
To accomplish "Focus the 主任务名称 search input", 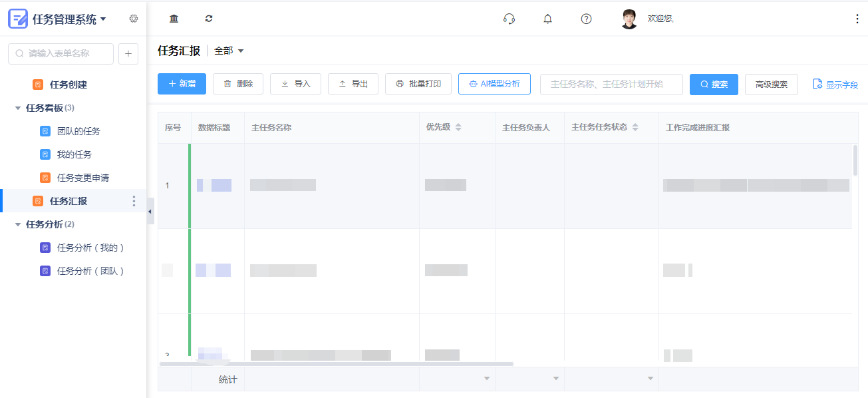I will pyautogui.click(x=611, y=84).
